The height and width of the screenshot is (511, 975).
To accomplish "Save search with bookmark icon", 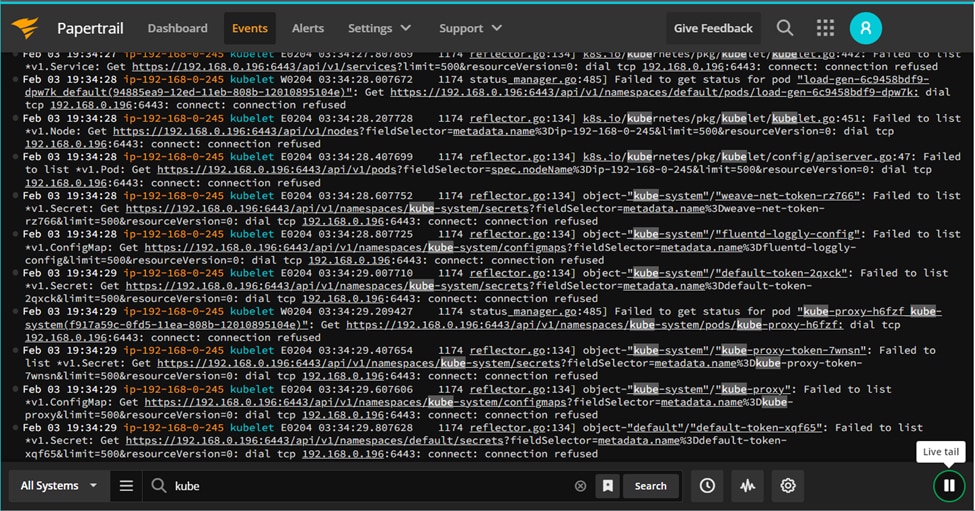I will tap(608, 486).
